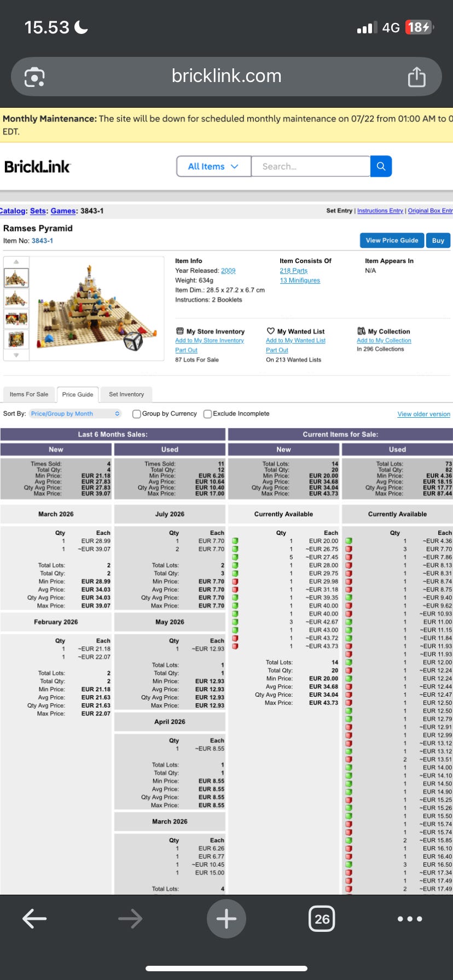Click the heart icon next to My Wanted List
Image resolution: width=453 pixels, height=980 pixels.
[x=270, y=331]
